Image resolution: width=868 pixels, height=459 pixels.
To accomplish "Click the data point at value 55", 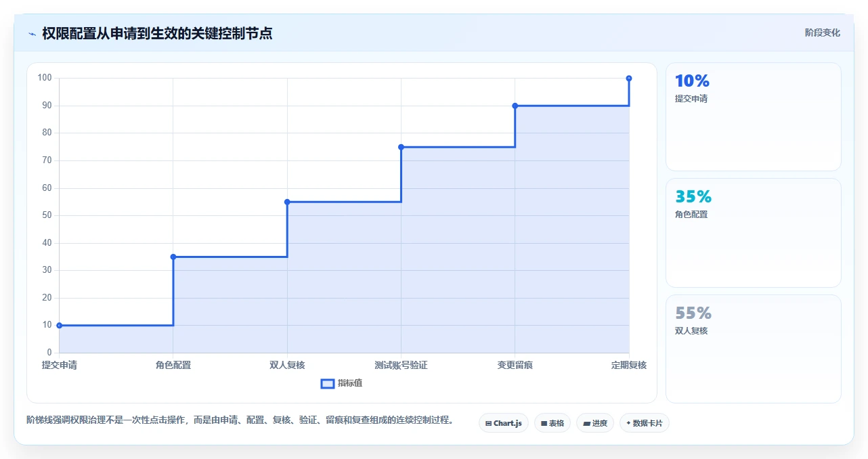I will point(287,202).
